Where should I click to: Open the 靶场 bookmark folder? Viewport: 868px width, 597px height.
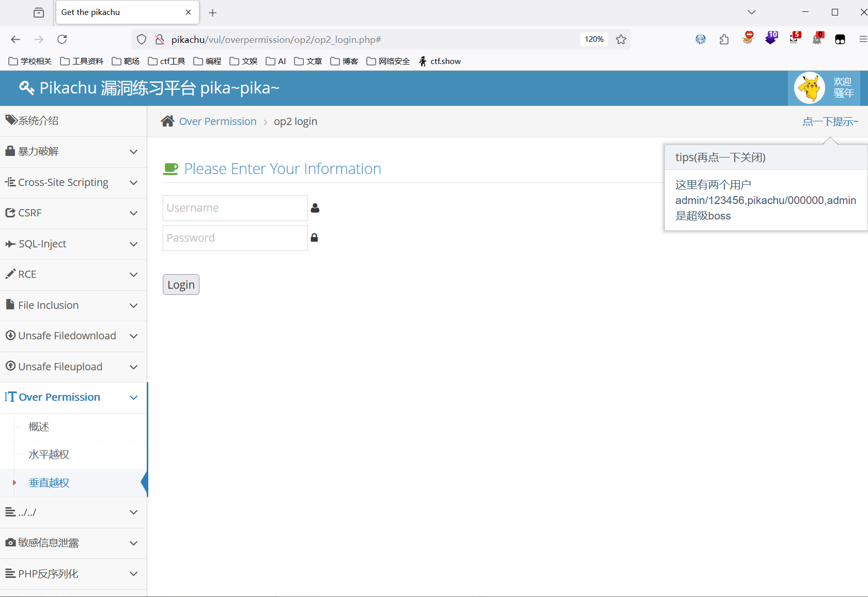tap(126, 61)
